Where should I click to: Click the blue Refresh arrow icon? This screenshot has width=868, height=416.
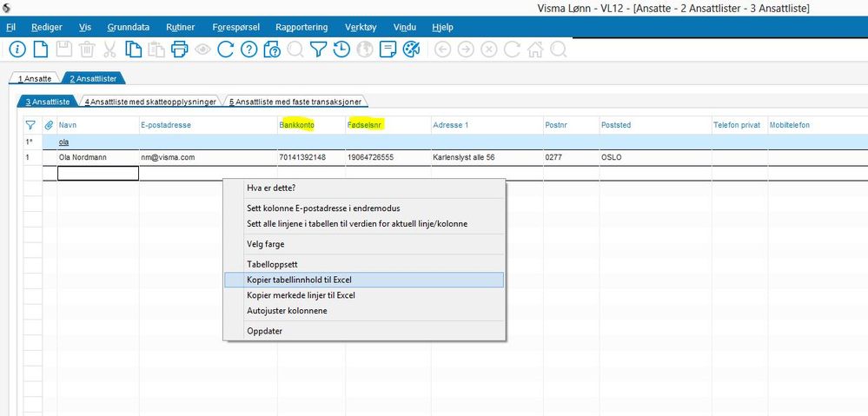tap(225, 50)
